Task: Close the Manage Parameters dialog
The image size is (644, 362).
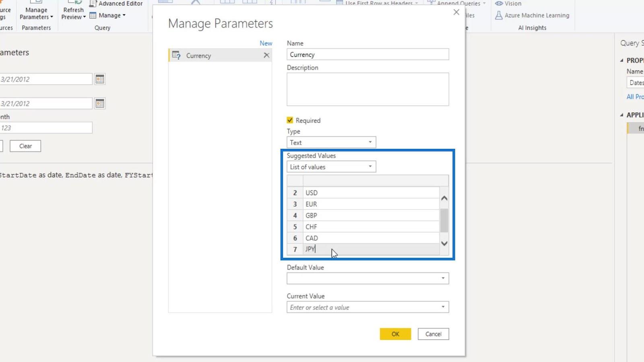Action: [456, 12]
